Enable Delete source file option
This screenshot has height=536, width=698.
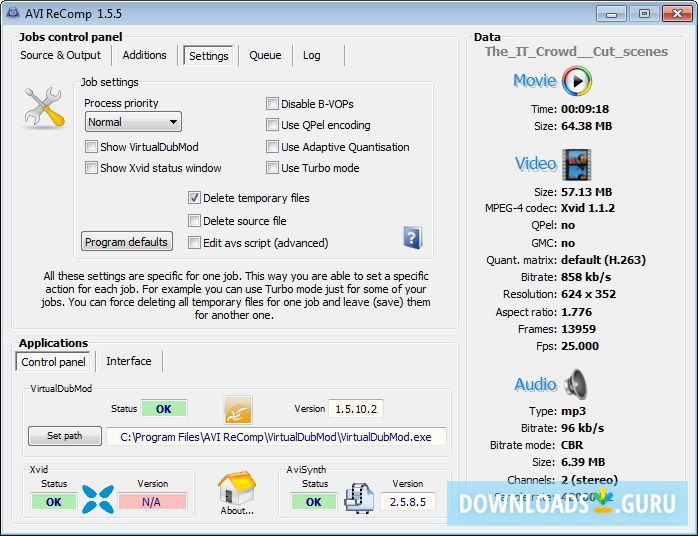click(x=194, y=220)
